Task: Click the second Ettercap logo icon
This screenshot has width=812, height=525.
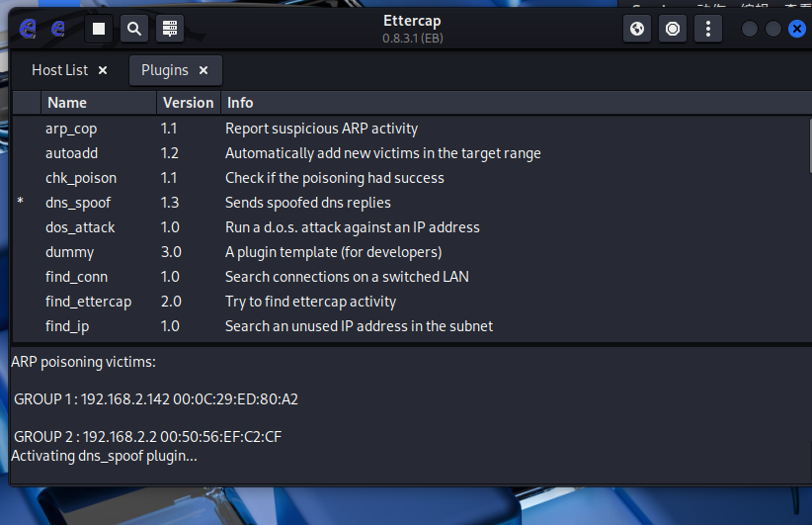Action: (58, 29)
